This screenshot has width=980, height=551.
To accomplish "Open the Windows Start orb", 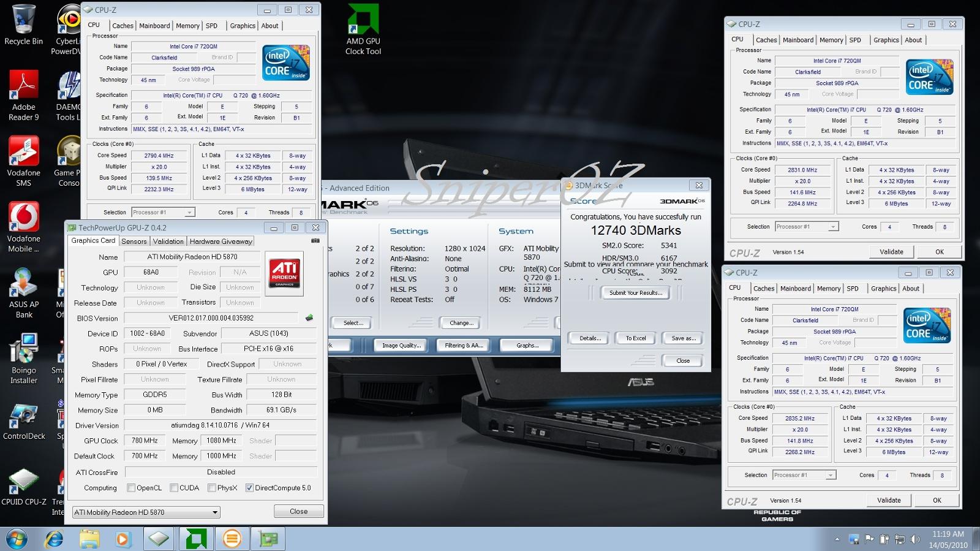I will pos(17,539).
